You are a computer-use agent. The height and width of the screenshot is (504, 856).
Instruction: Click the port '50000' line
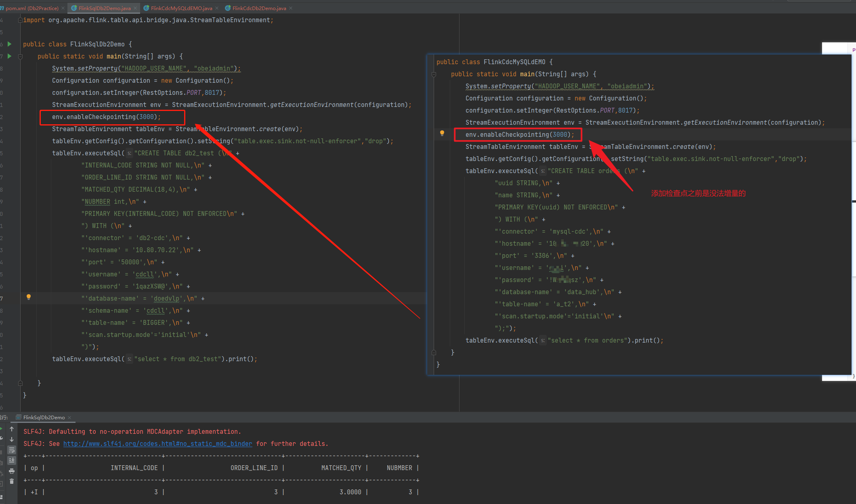[x=123, y=262]
